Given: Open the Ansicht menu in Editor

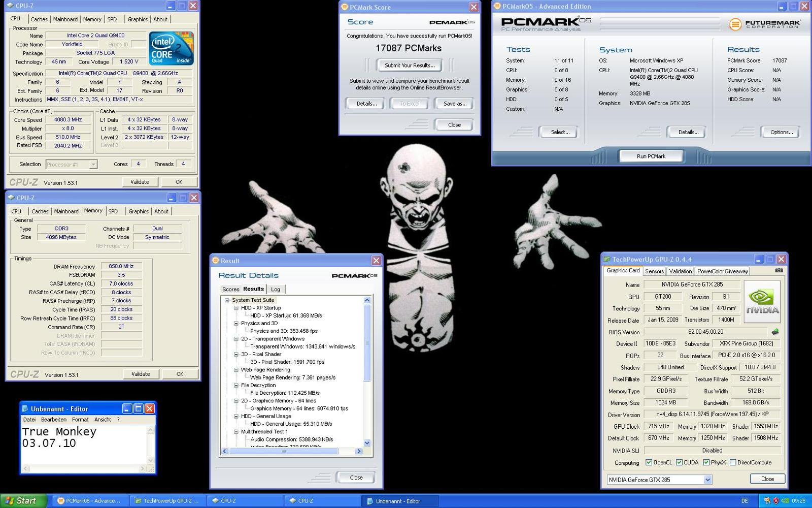Looking at the screenshot, I should click(x=103, y=420).
